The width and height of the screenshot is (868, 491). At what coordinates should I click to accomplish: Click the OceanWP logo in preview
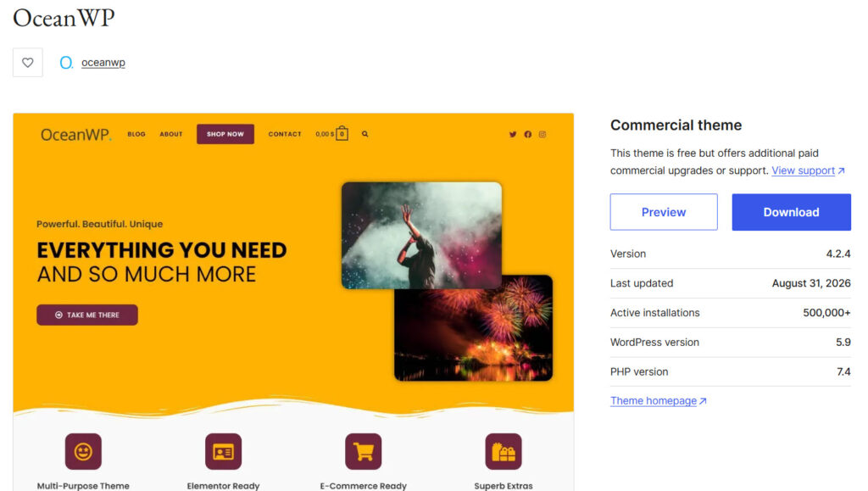click(x=75, y=135)
